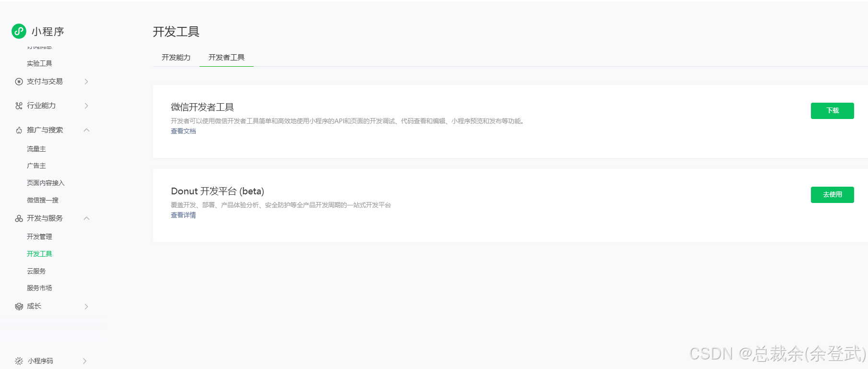Click the 下载 button for 微信开发者工具

(x=833, y=111)
